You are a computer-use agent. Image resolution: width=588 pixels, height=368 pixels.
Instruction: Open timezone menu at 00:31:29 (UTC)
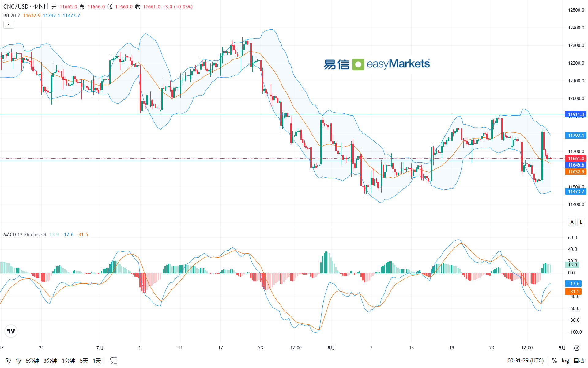pos(526,361)
